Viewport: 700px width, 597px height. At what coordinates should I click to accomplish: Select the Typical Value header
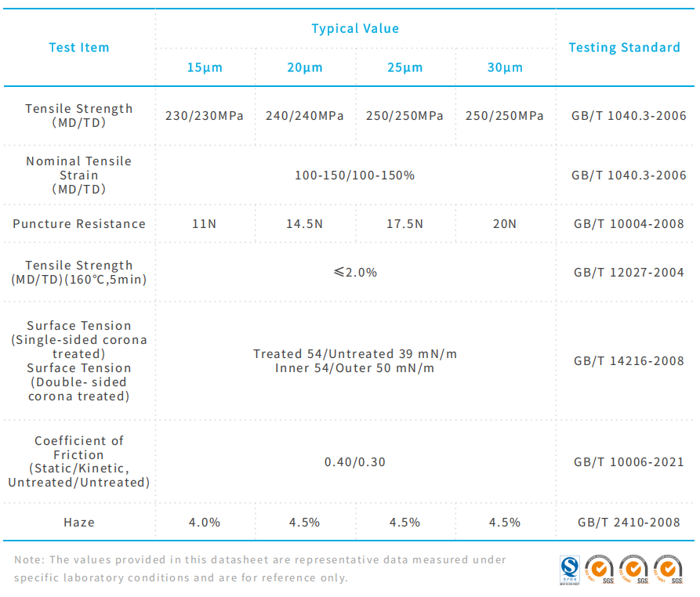pos(355,29)
